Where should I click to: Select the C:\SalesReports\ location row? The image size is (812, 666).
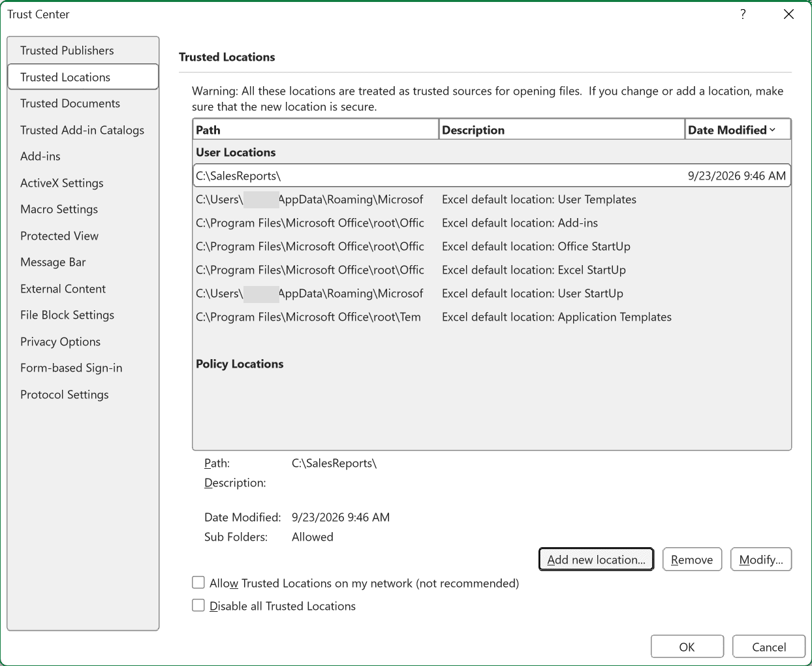[492, 176]
